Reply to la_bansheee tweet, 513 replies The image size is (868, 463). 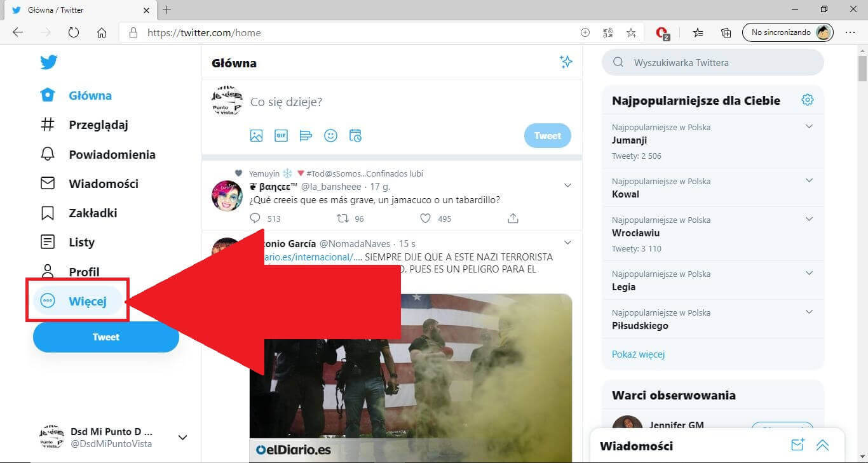click(255, 218)
